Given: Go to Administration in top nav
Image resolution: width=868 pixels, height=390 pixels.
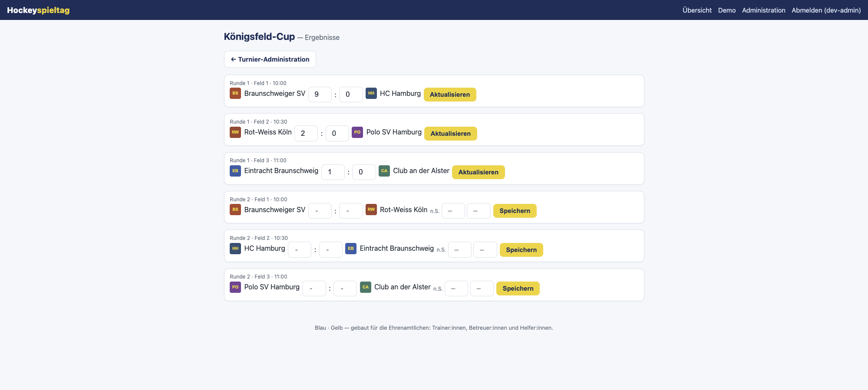Looking at the screenshot, I should (763, 10).
